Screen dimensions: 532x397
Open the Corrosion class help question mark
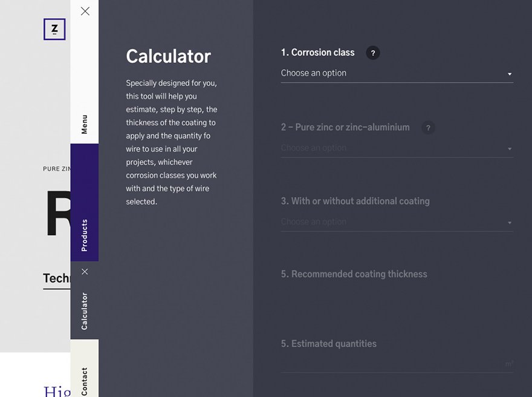point(373,53)
